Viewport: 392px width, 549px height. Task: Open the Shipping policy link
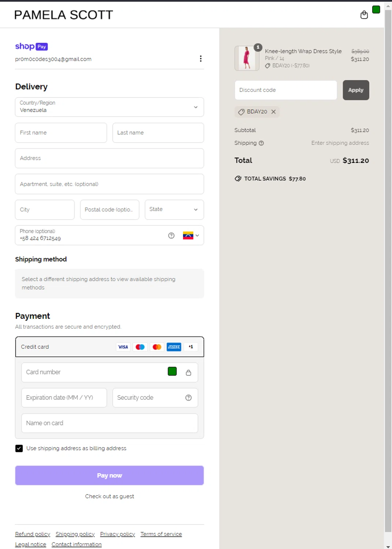pos(75,534)
